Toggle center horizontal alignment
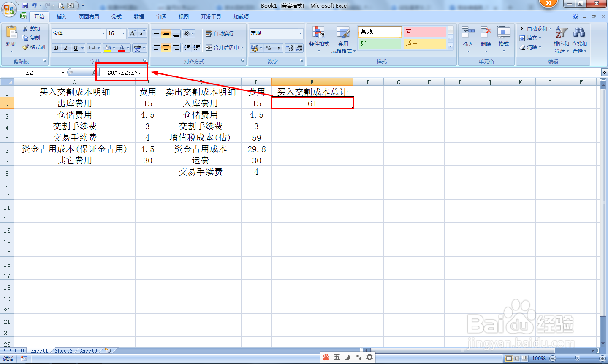 166,48
